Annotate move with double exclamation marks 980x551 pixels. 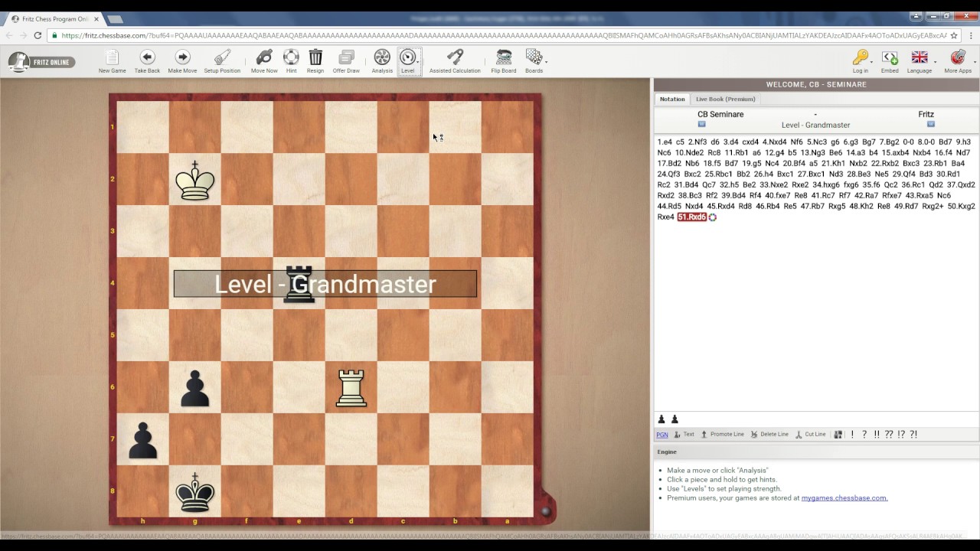click(877, 435)
